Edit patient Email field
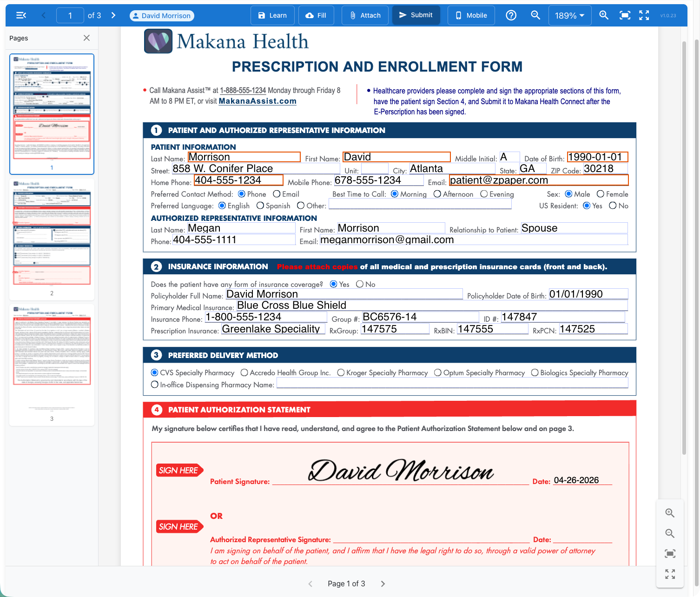The height and width of the screenshot is (597, 700). (x=539, y=180)
